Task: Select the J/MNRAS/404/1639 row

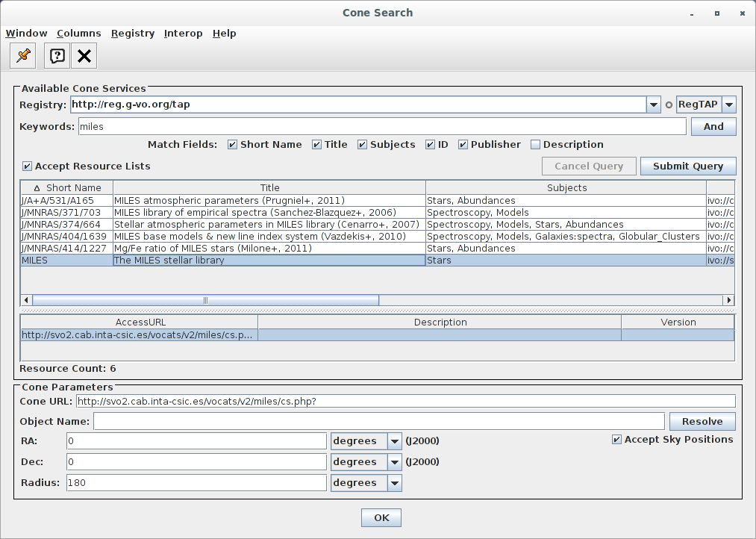Action: click(x=378, y=237)
